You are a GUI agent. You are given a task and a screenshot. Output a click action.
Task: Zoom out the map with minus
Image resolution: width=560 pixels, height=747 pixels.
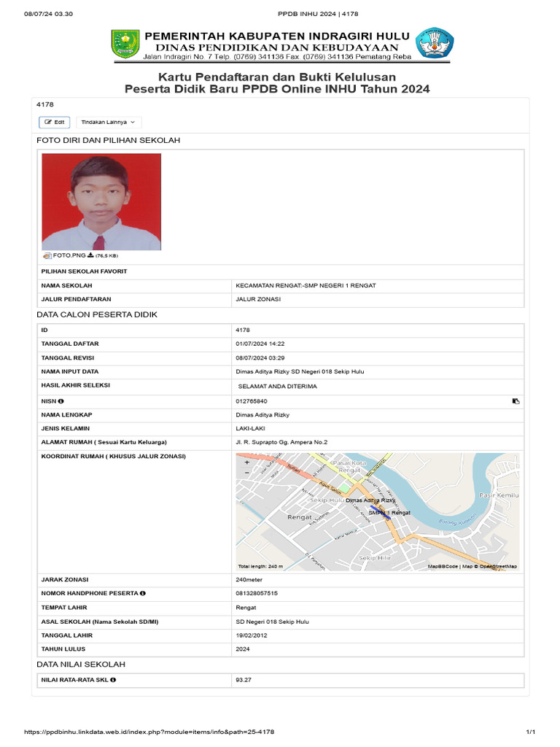point(246,472)
